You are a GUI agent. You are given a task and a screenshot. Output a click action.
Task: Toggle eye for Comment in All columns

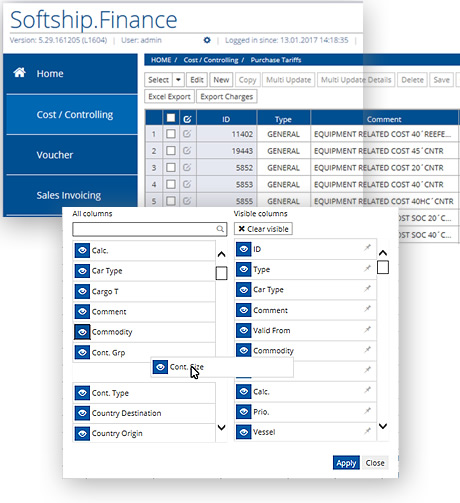tap(82, 311)
